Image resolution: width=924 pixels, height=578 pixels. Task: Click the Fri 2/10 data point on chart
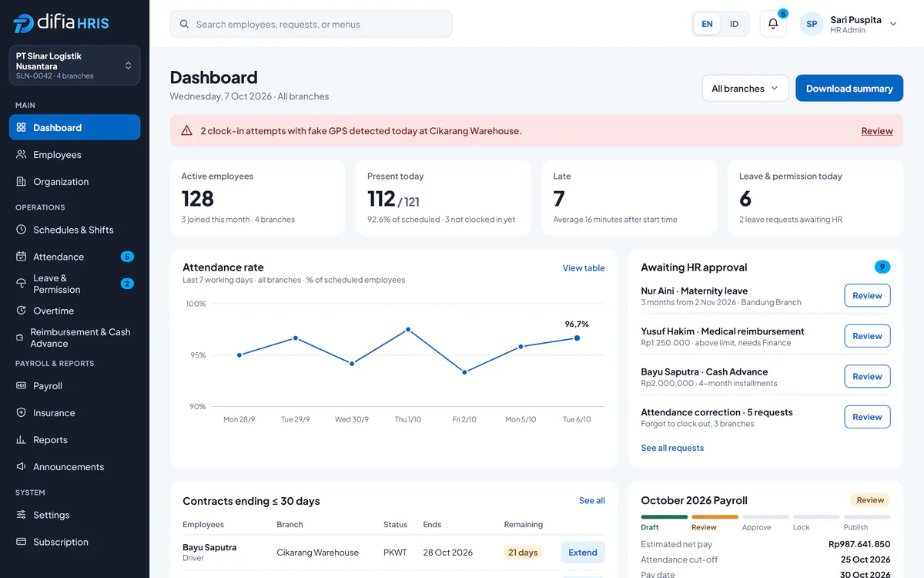(464, 372)
